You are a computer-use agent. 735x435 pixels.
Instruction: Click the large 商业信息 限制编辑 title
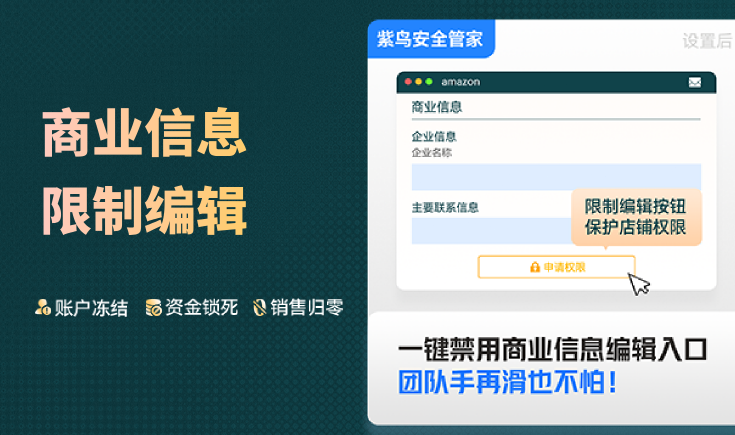click(144, 172)
